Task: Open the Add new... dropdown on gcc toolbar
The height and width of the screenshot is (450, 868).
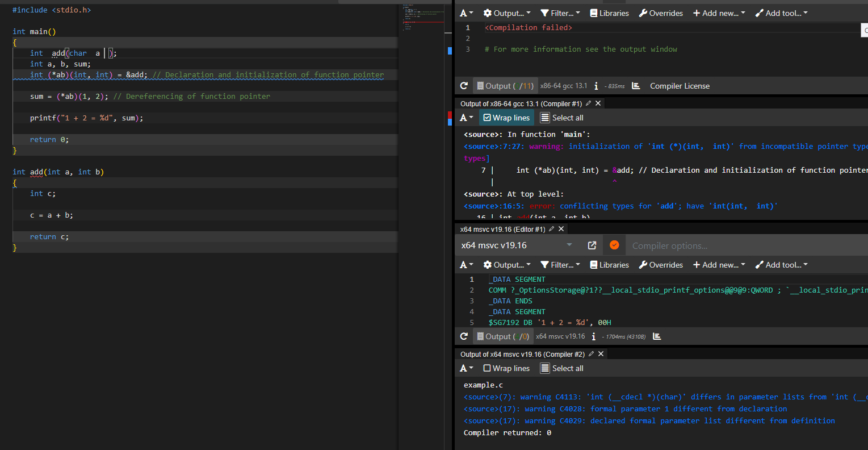Action: [719, 13]
